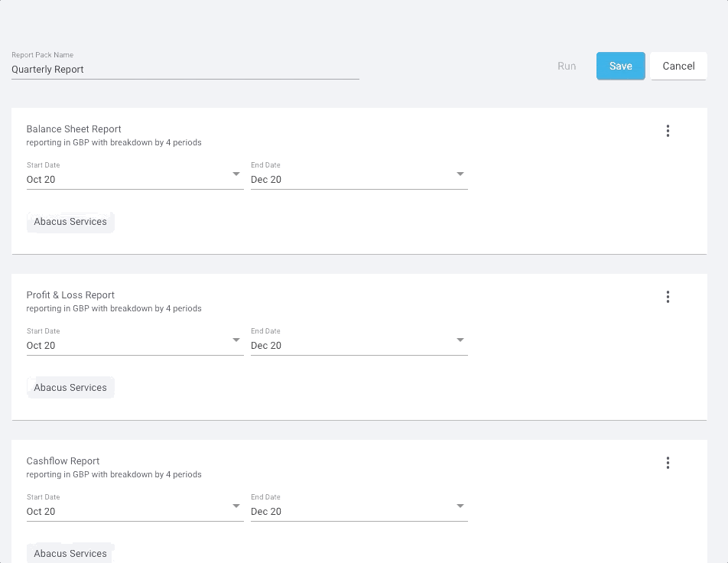Screen dimensions: 728x563
Task: Run the Quarterly Report pack
Action: click(567, 66)
